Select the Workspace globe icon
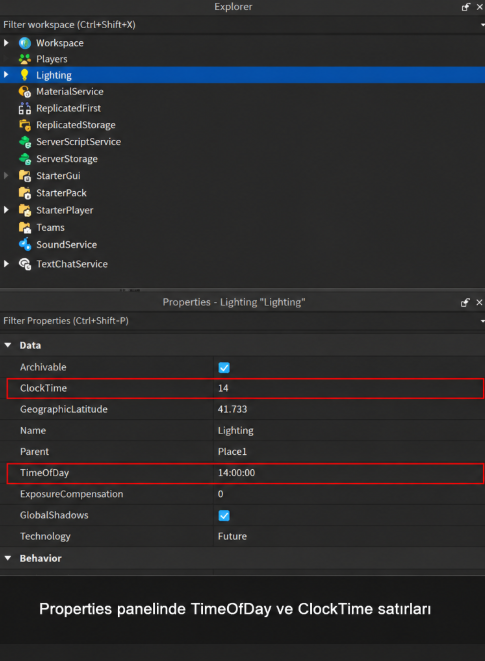The height and width of the screenshot is (661, 485). tap(25, 43)
